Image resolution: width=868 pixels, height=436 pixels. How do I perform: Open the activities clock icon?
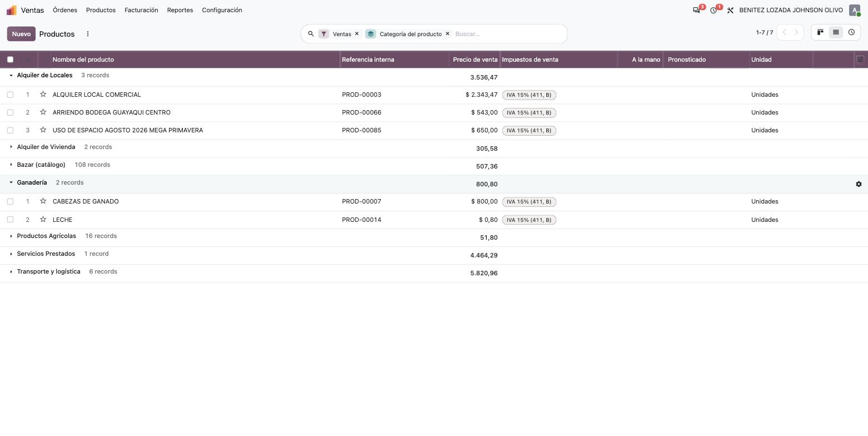[714, 10]
